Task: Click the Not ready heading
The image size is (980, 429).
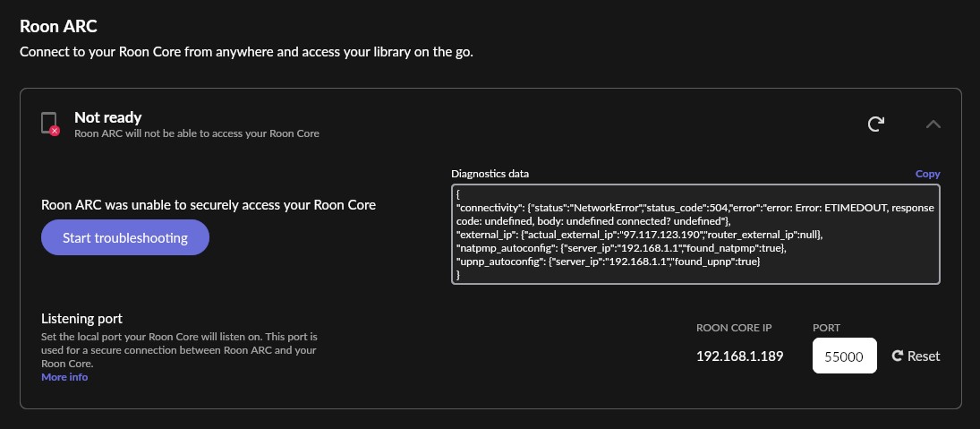Action: [x=108, y=117]
